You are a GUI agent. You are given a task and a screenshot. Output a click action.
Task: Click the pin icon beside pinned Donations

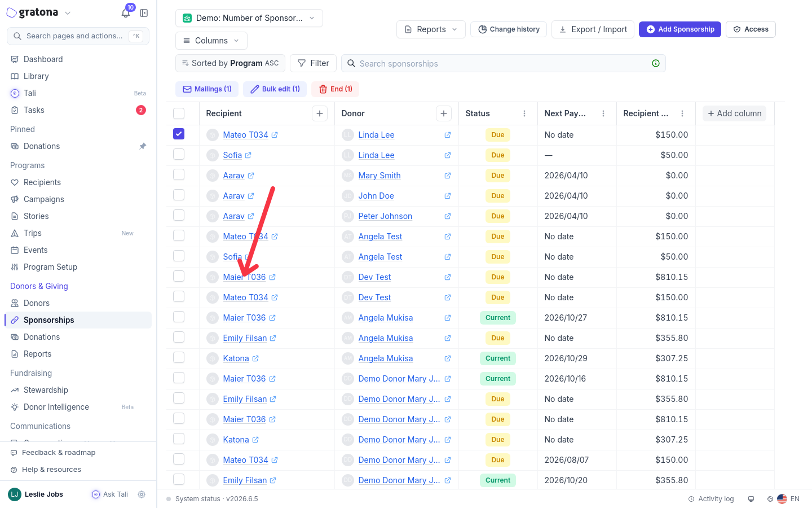pos(143,146)
